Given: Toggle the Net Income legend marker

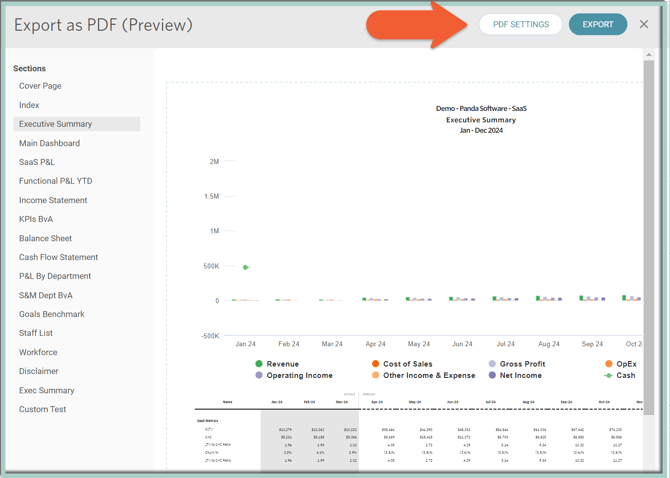Looking at the screenshot, I should (492, 376).
